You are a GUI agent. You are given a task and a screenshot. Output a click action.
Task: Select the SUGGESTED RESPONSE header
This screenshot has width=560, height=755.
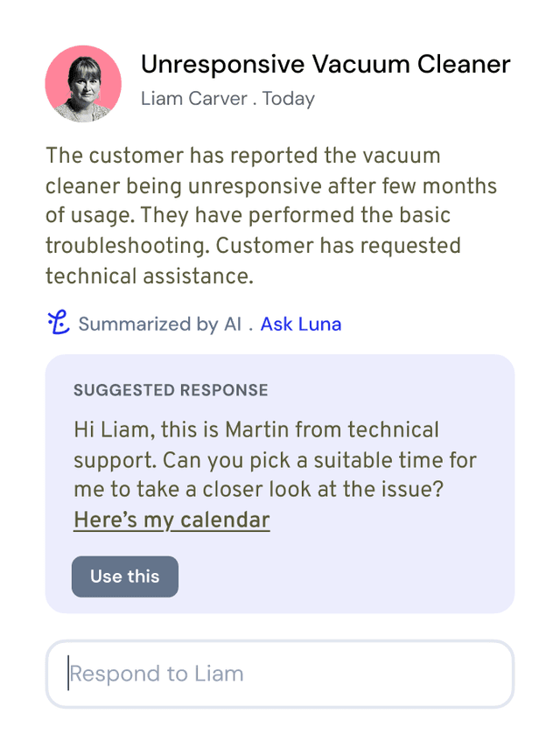pos(171,390)
